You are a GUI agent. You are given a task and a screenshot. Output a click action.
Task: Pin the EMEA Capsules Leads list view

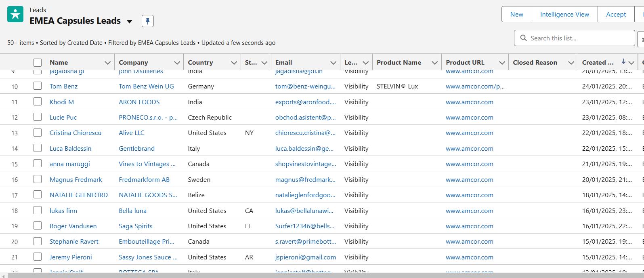(148, 21)
